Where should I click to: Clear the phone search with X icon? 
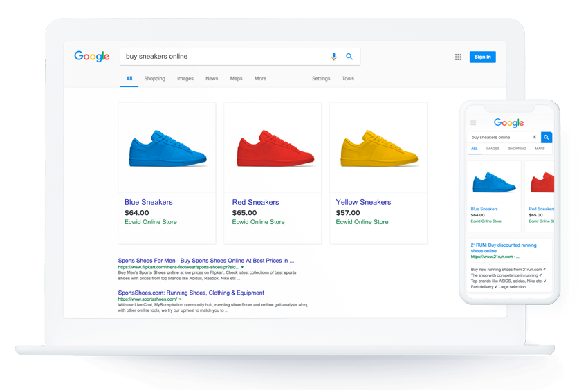[534, 137]
